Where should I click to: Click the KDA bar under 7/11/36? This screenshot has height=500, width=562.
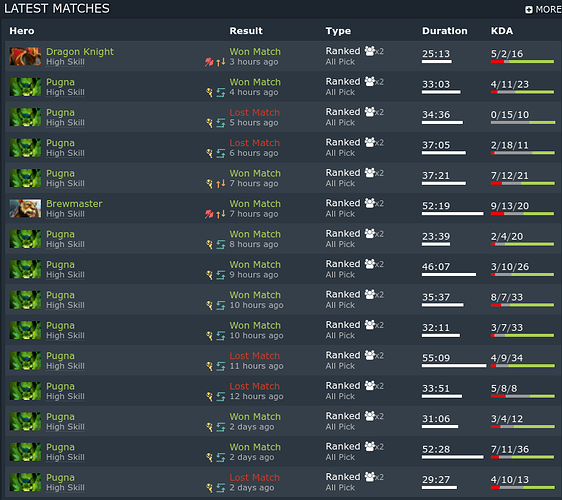click(x=523, y=457)
